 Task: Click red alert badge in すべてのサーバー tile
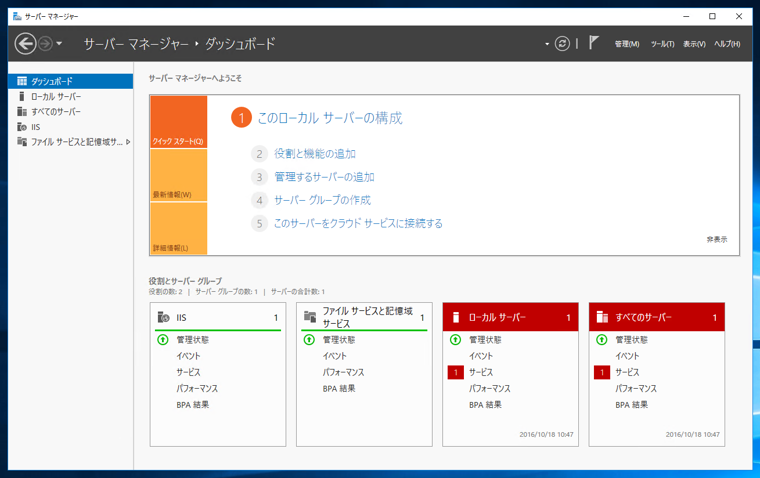coord(602,372)
